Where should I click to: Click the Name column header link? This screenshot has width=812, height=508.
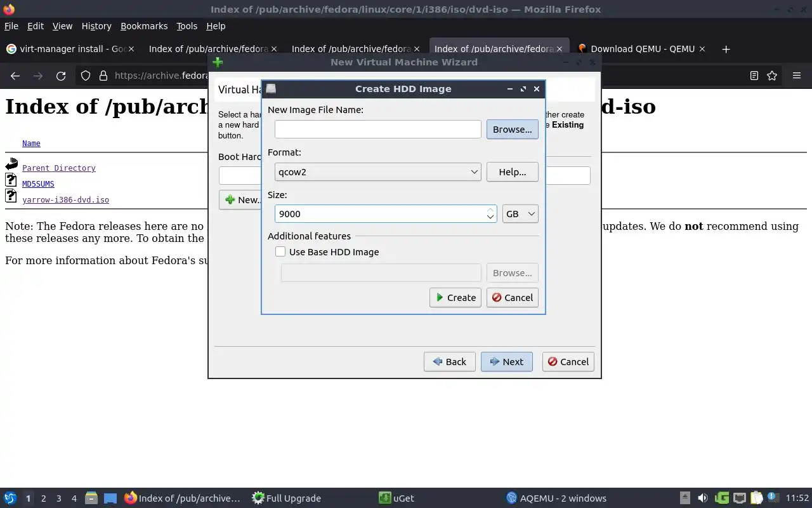coord(31,144)
